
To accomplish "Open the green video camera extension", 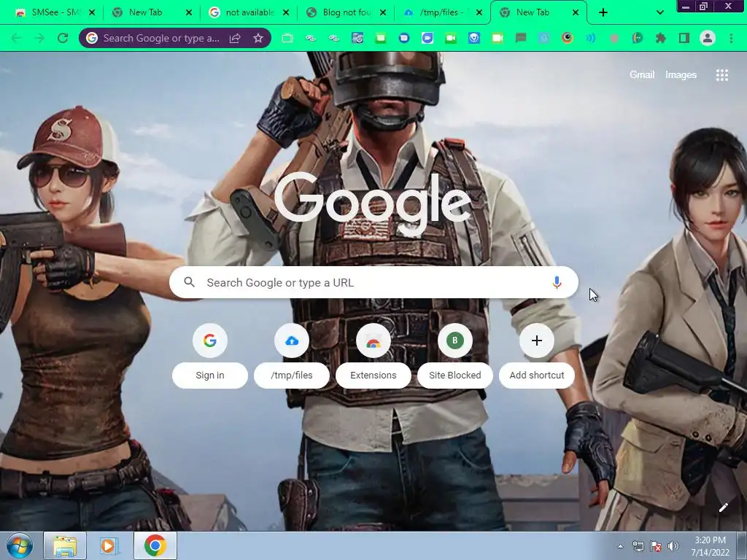I will (451, 38).
